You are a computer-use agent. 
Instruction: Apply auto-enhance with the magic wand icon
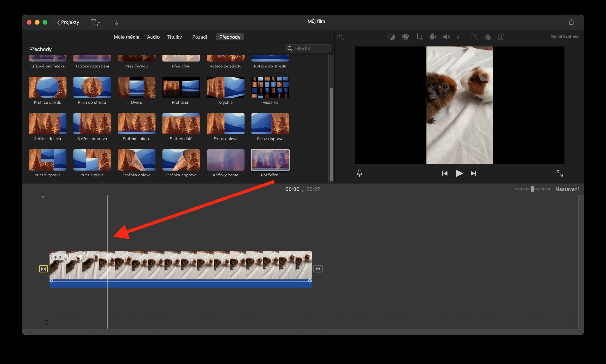click(x=340, y=36)
